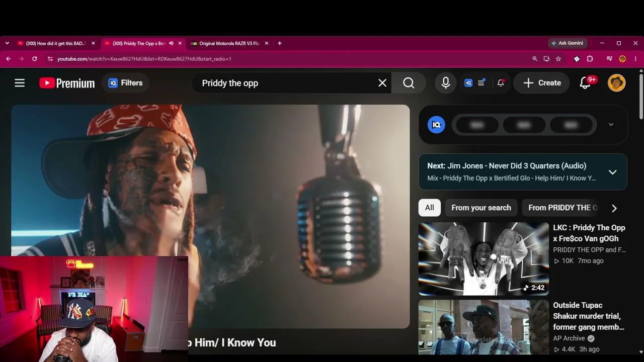Reload the current page
Image resolution: width=644 pixels, height=362 pixels.
(34, 59)
